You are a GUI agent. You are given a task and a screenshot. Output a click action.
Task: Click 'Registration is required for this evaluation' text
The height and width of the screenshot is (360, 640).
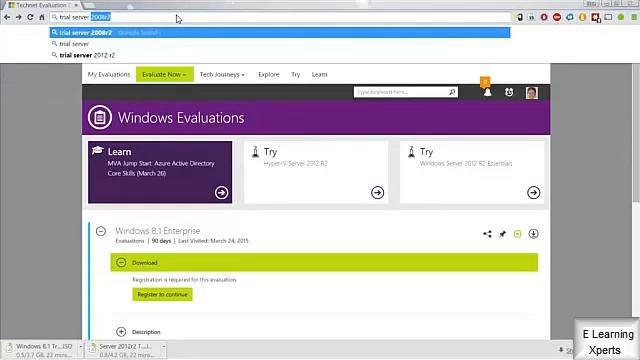[184, 280]
